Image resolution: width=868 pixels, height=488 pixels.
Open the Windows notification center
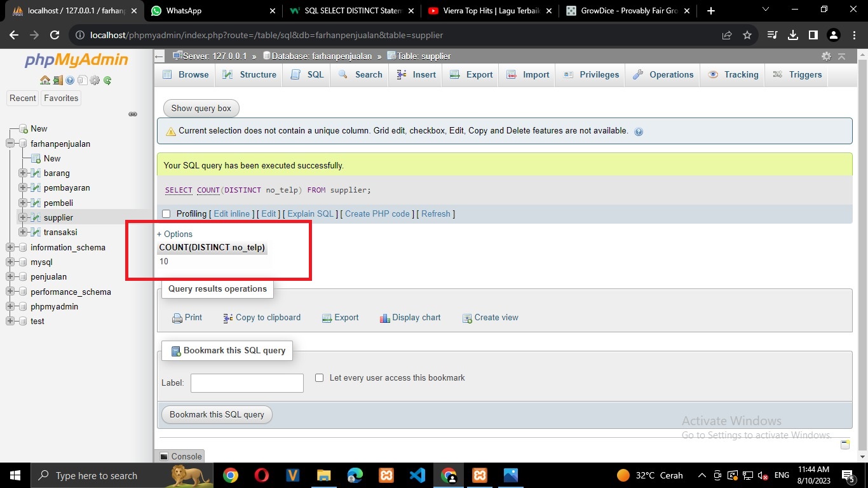coord(848,475)
